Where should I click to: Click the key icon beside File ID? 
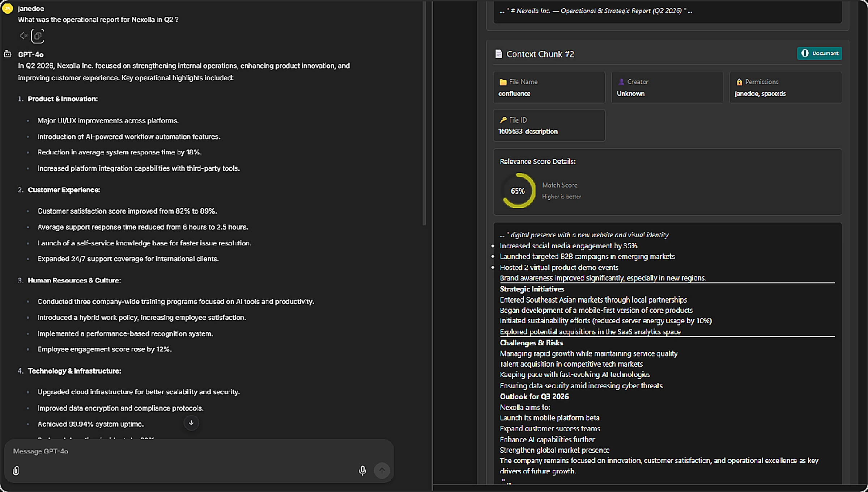point(503,120)
